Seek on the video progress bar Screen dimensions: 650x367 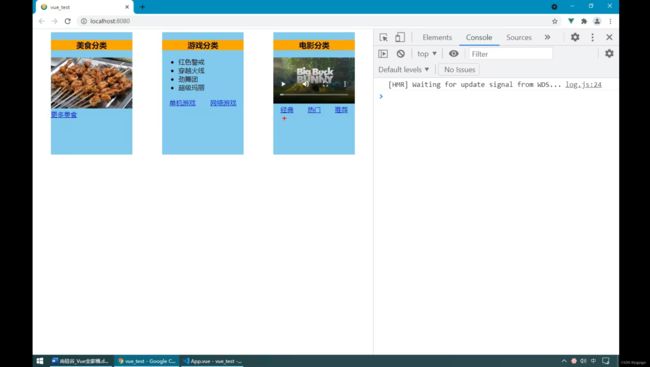pos(314,95)
